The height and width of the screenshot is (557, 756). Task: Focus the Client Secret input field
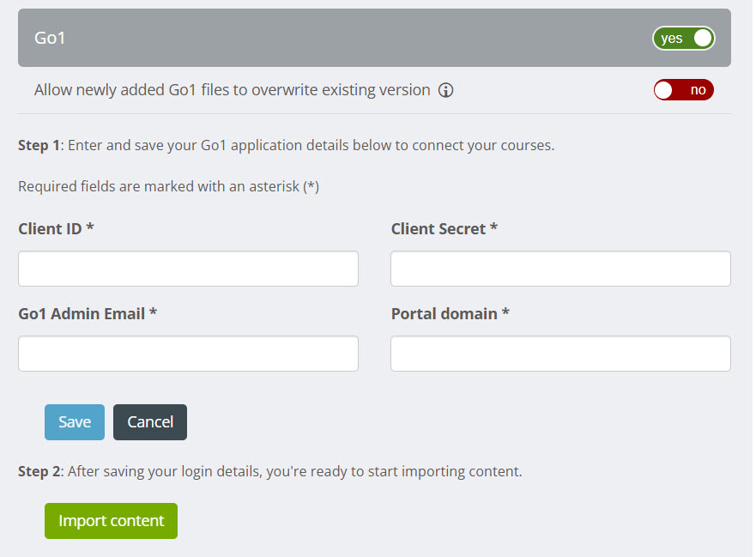(560, 268)
